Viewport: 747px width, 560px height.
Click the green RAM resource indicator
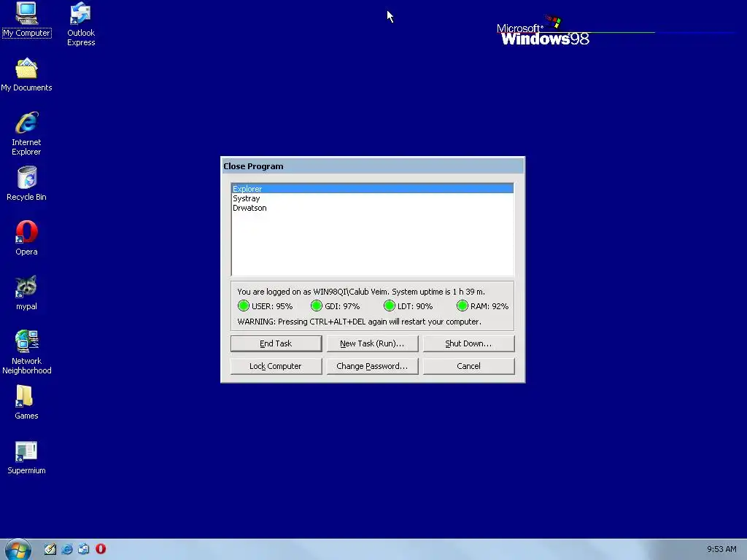pyautogui.click(x=462, y=306)
